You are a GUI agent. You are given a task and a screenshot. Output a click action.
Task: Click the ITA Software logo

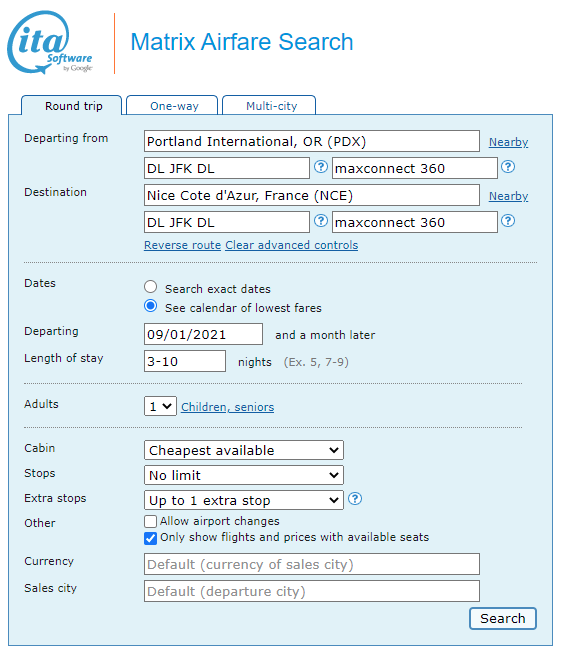[50, 42]
